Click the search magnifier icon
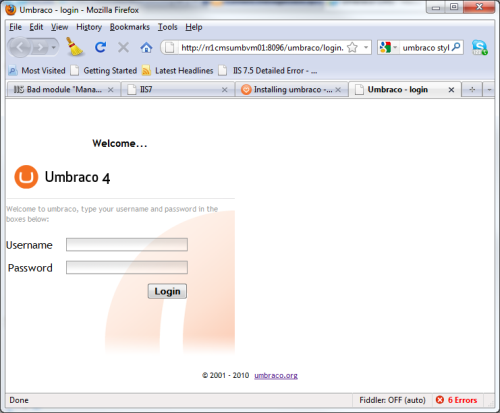This screenshot has width=500, height=413. (456, 47)
